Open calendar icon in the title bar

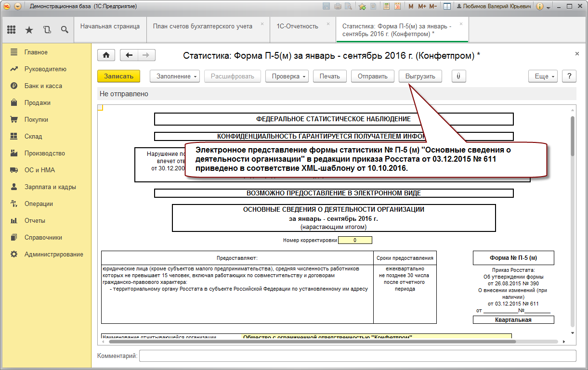[398, 7]
